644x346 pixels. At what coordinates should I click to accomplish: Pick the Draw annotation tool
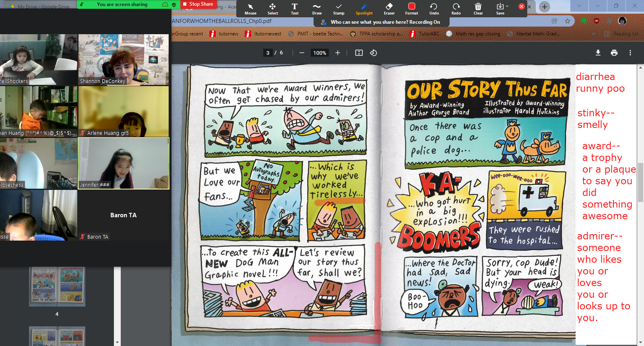[317, 8]
